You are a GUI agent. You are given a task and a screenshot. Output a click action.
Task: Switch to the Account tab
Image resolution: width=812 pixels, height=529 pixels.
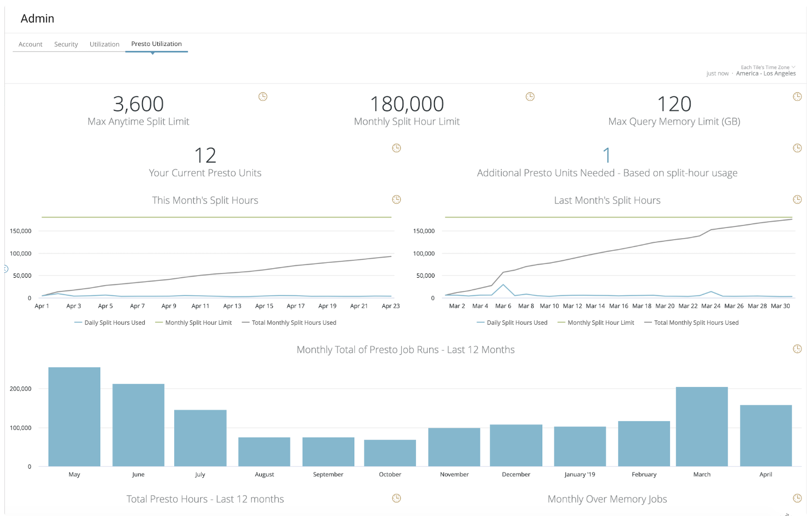[30, 44]
